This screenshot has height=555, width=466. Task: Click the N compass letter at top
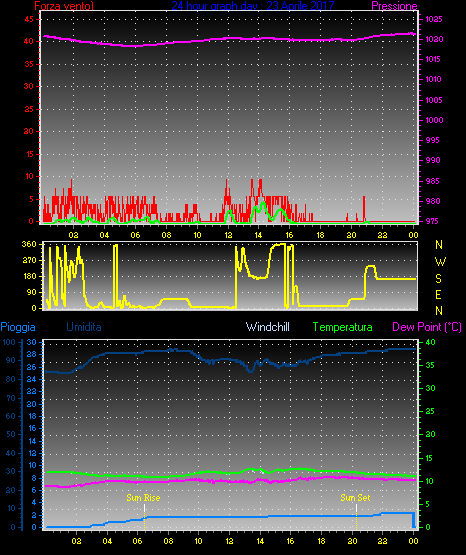[439, 245]
